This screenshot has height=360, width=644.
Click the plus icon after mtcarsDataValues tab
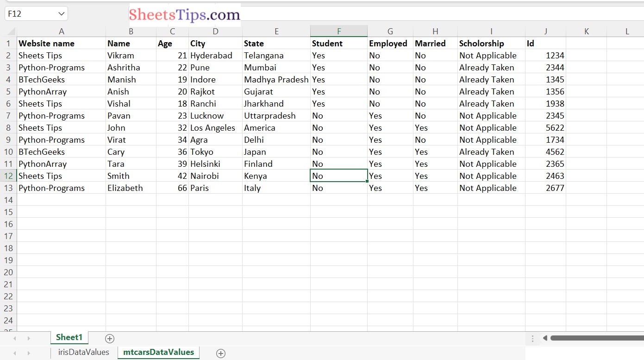coord(221,354)
